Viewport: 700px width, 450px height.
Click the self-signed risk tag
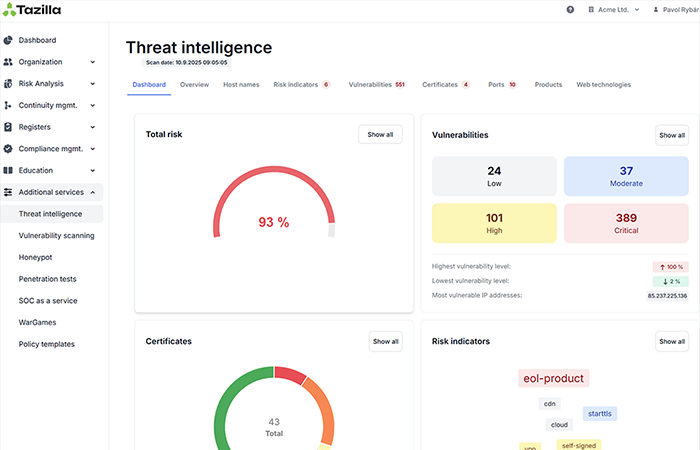579,445
